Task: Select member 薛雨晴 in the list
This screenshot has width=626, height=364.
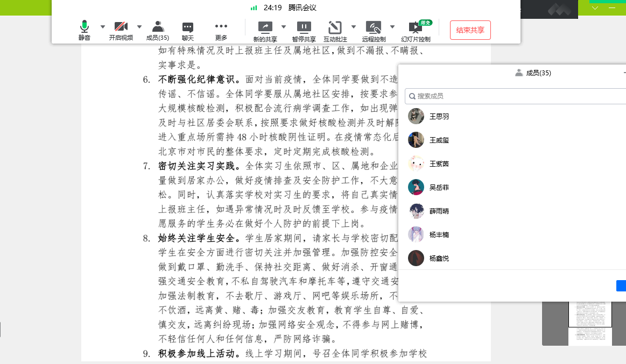Action: point(439,211)
